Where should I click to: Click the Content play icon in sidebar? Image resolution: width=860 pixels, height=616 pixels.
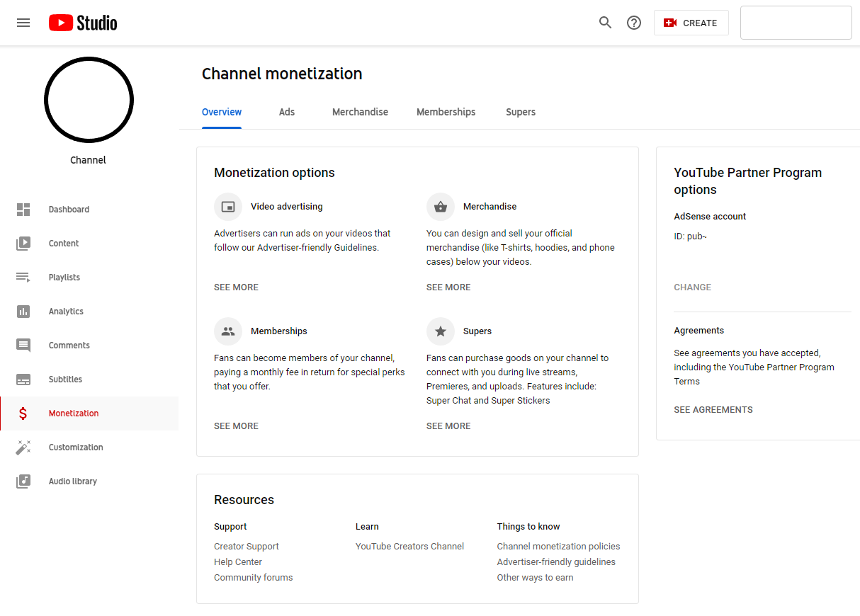coord(23,244)
